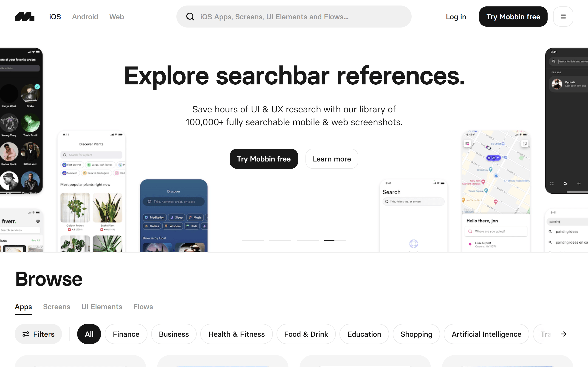Click the Try Mobbin free button
This screenshot has height=367, width=588.
513,17
